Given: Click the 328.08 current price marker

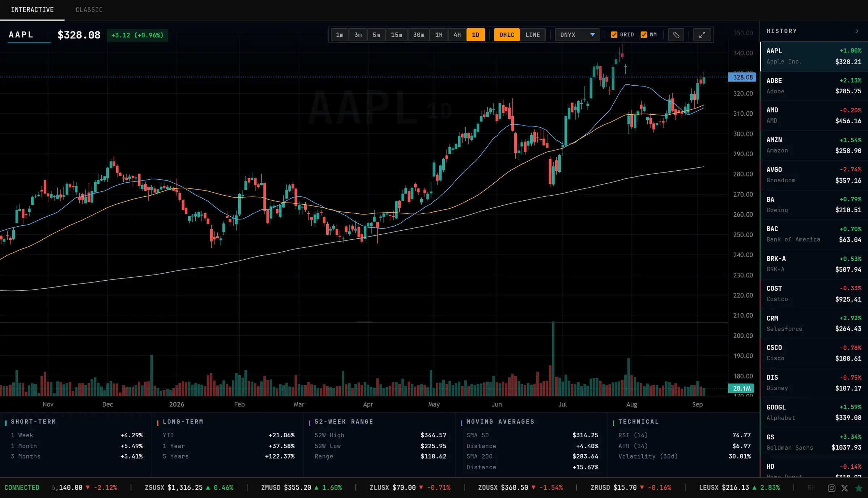Looking at the screenshot, I should point(742,77).
